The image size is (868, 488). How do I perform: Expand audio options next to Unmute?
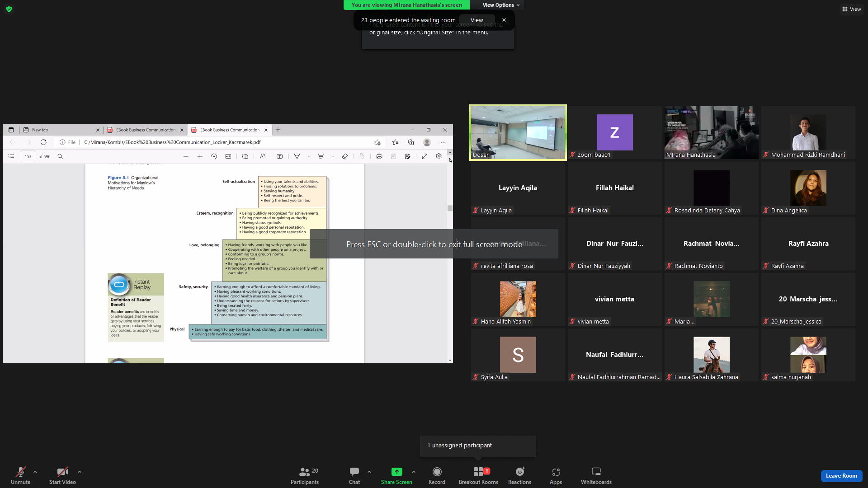pyautogui.click(x=35, y=472)
